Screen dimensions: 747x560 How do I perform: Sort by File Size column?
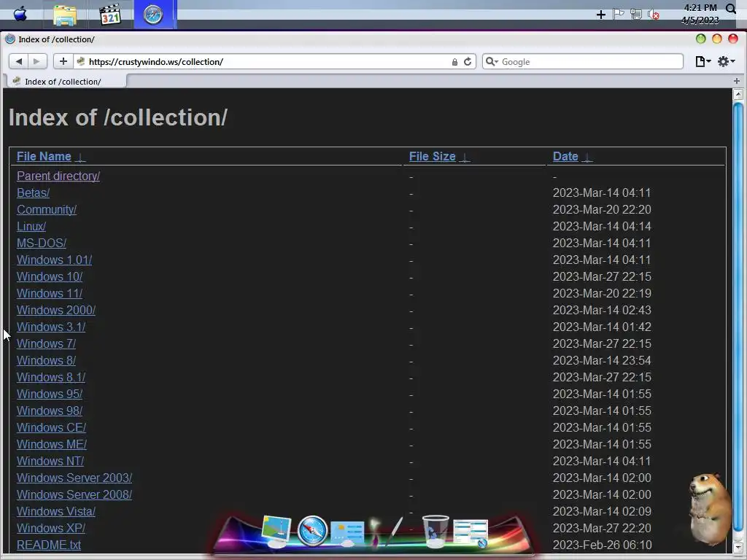pyautogui.click(x=432, y=156)
